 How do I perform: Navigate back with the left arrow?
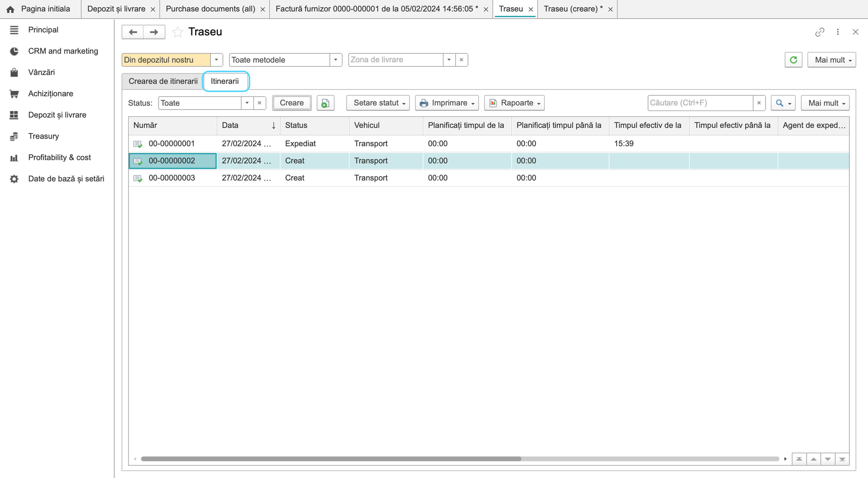pyautogui.click(x=133, y=32)
